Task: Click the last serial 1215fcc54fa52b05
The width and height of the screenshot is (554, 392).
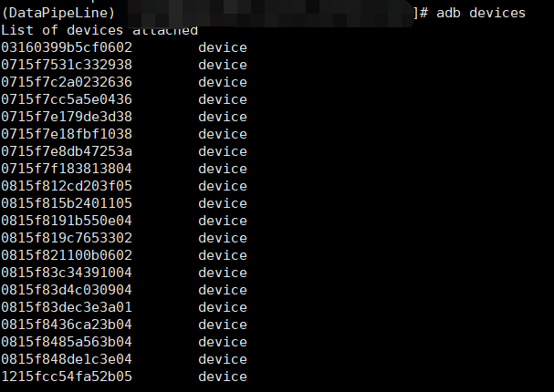Action: (67, 377)
